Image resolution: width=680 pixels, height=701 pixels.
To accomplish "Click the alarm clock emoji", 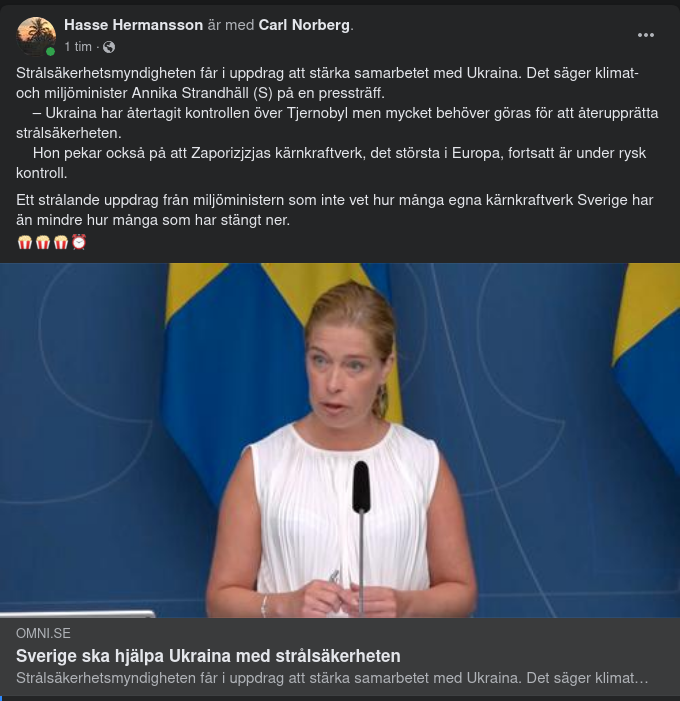I will click(x=79, y=242).
